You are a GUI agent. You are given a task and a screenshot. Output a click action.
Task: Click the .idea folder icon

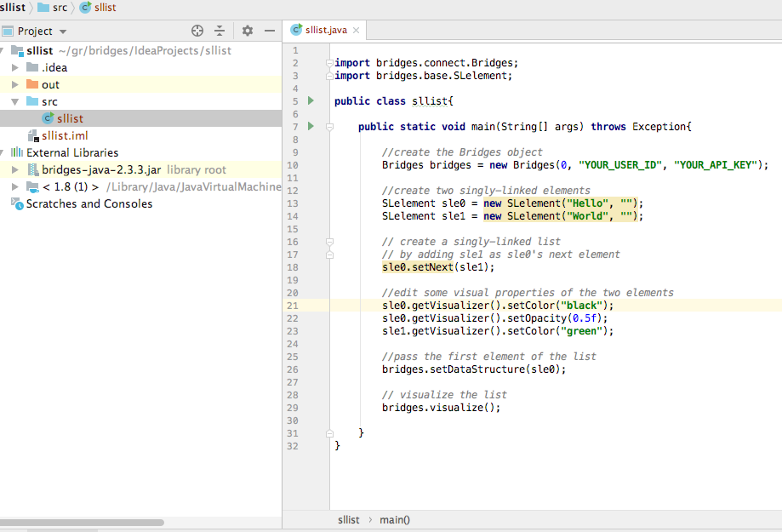(32, 67)
